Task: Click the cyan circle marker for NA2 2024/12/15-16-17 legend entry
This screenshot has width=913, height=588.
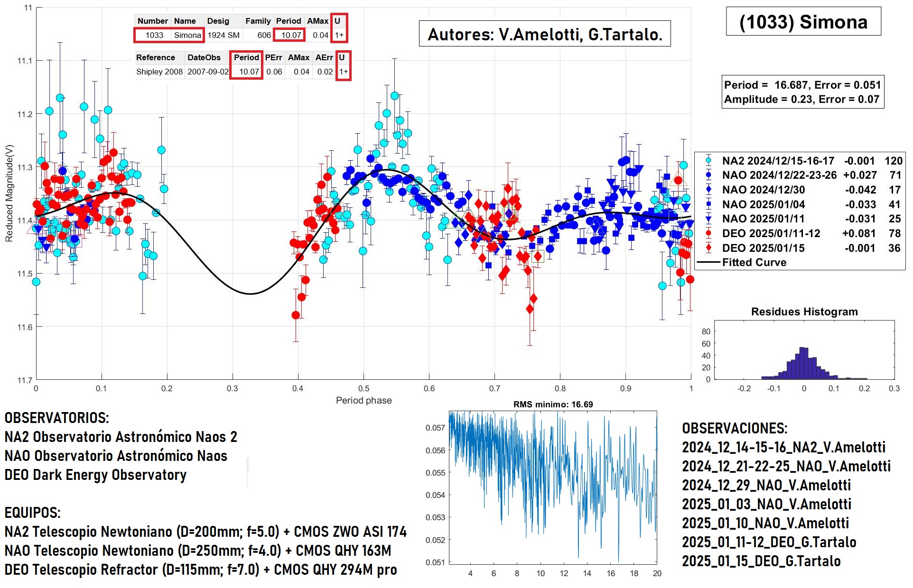Action: (x=708, y=161)
